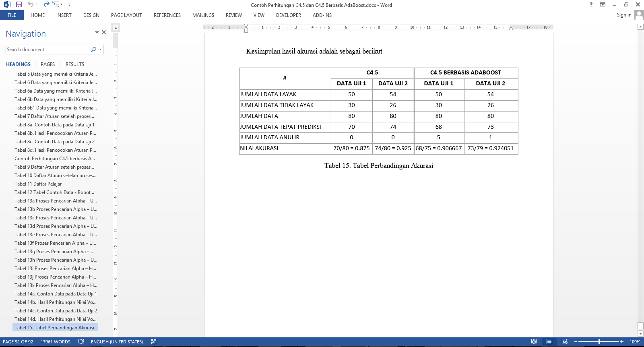Open the Navigation pane task options arrow

[97, 32]
